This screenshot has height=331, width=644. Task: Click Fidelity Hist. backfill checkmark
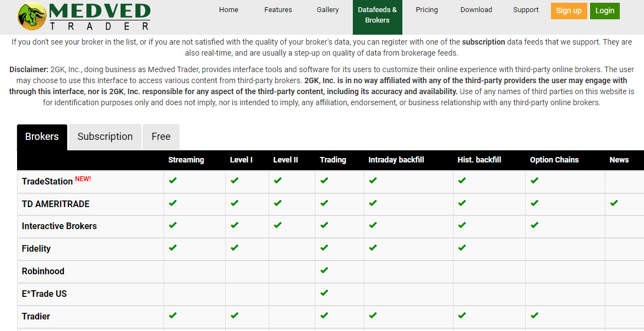pos(462,248)
